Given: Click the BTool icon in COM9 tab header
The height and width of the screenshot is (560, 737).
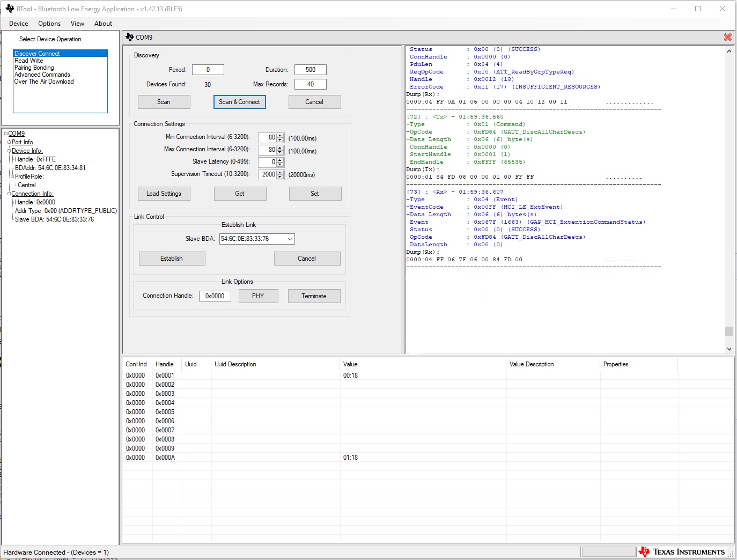Looking at the screenshot, I should 129,37.
